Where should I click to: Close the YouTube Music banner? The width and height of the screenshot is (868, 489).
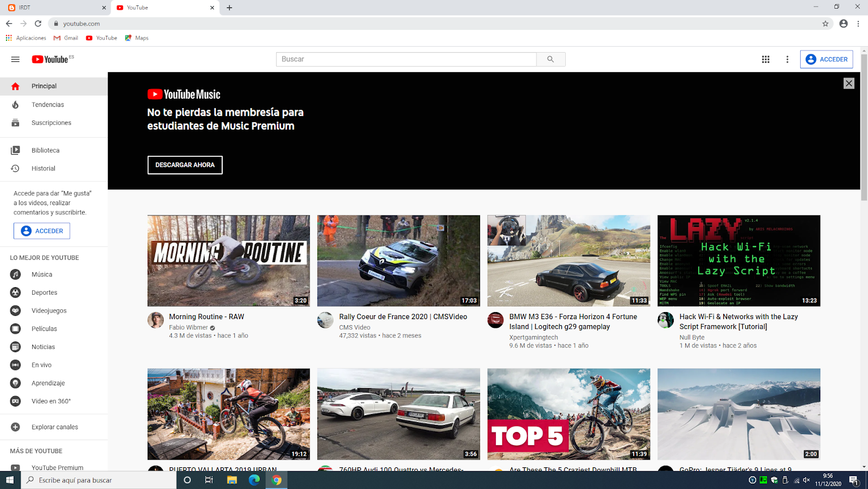(849, 83)
